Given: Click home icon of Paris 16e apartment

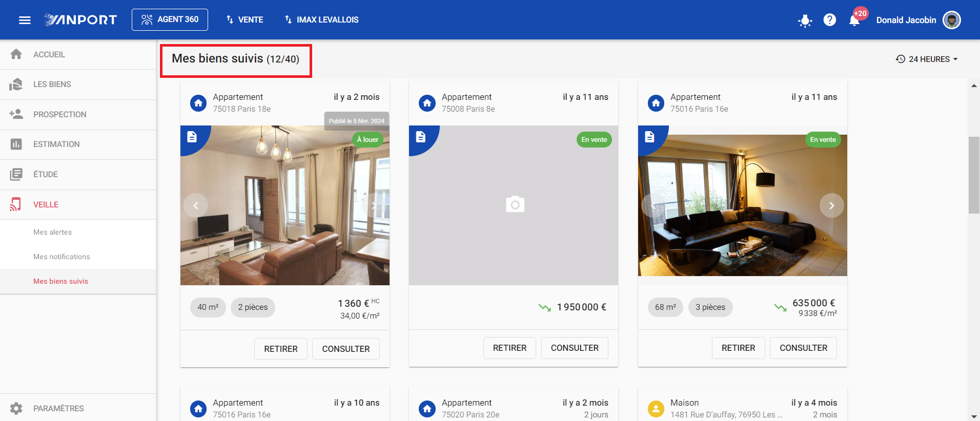Looking at the screenshot, I should pyautogui.click(x=656, y=103).
